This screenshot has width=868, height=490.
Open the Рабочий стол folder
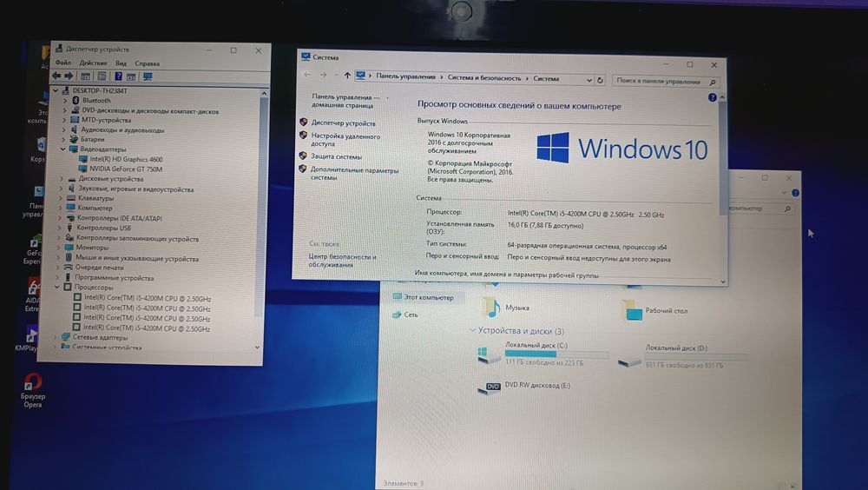pyautogui.click(x=654, y=310)
